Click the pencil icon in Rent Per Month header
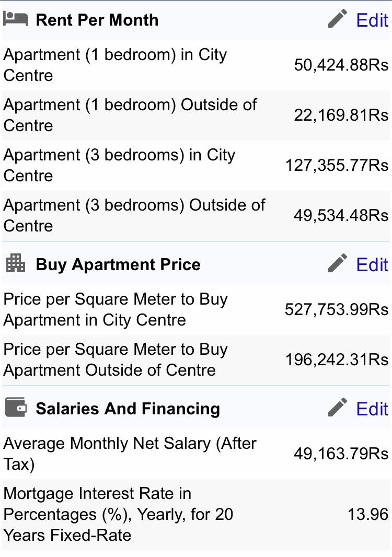Screen dimensions: 392x557 pos(338,19)
